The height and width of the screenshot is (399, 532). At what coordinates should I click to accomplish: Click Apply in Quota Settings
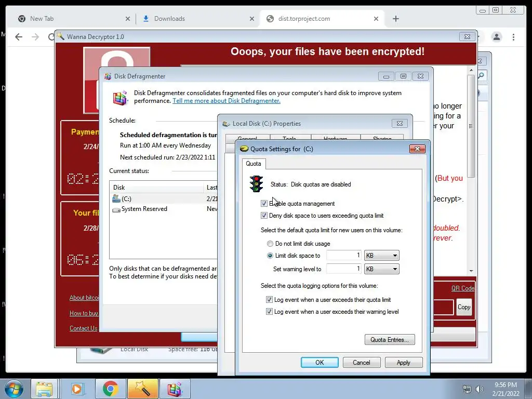404,362
